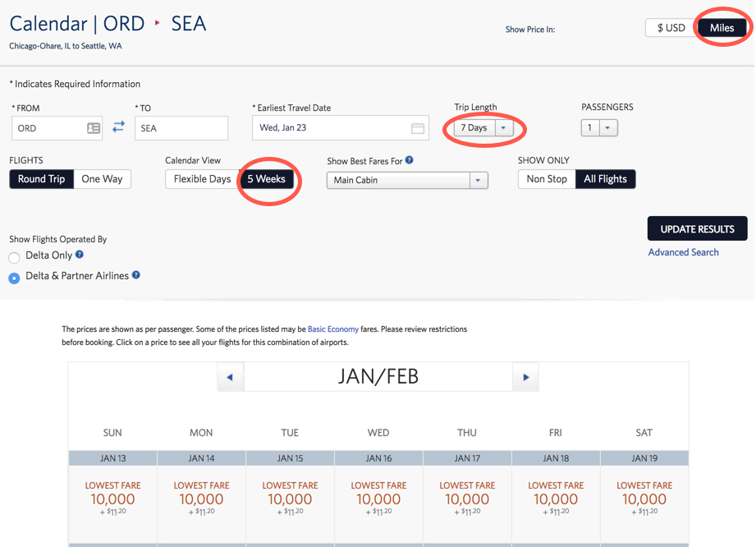This screenshot has height=547, width=756.
Task: Click the help icon beside Show Best Fares For
Action: (x=410, y=160)
